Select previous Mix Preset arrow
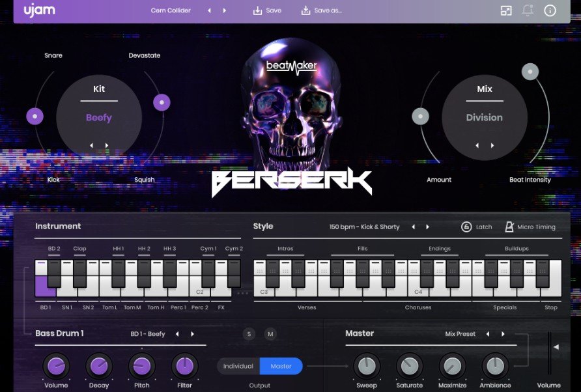Screen dimensions: 581x392 point(488,334)
